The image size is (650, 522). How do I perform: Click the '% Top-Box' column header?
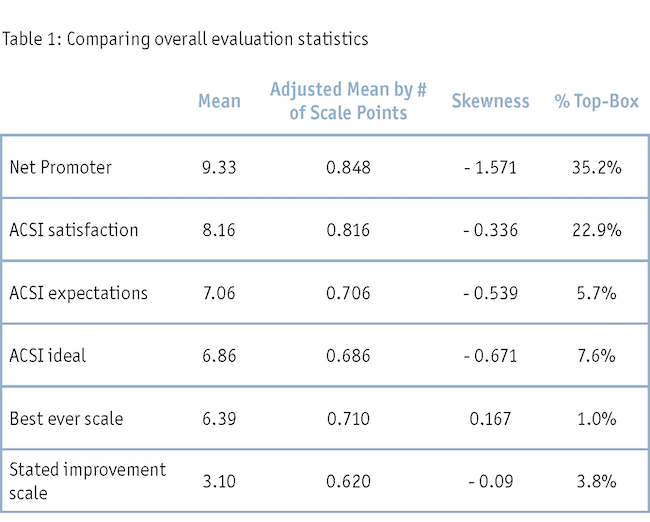pyautogui.click(x=597, y=101)
